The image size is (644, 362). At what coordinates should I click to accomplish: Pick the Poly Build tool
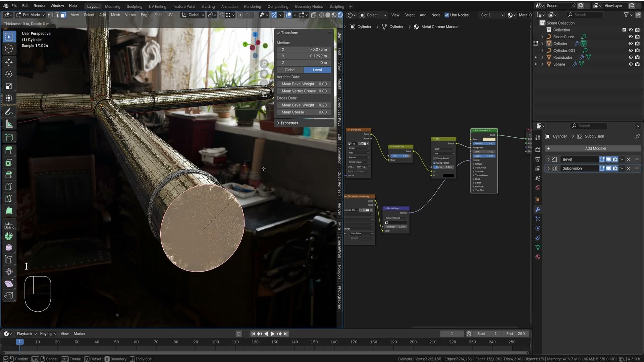pos(9,210)
